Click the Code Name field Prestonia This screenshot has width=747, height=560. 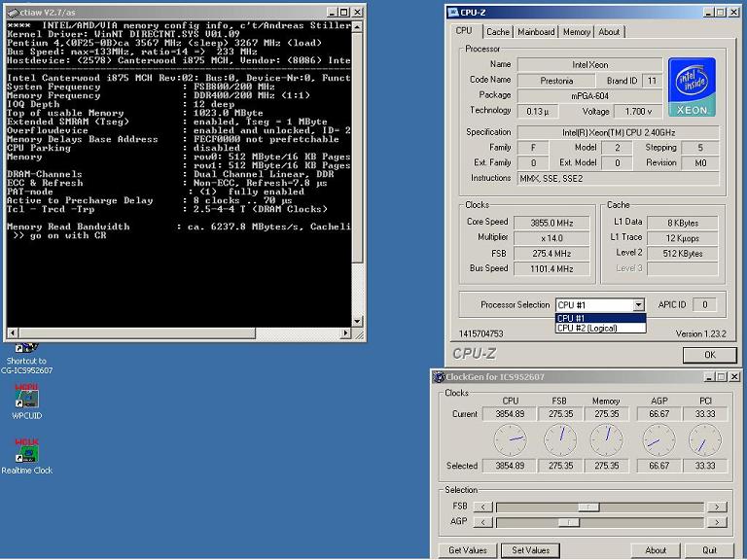pos(556,81)
